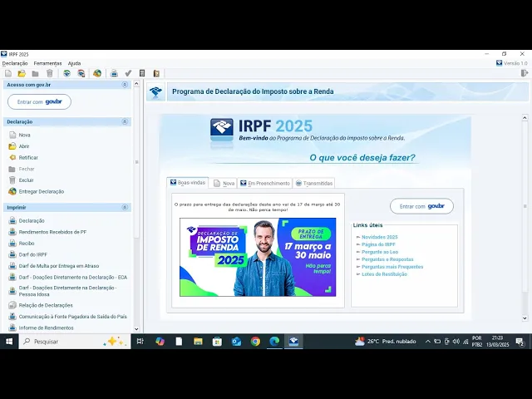
Task: Switch to the Transmitidas tab
Action: tap(314, 183)
